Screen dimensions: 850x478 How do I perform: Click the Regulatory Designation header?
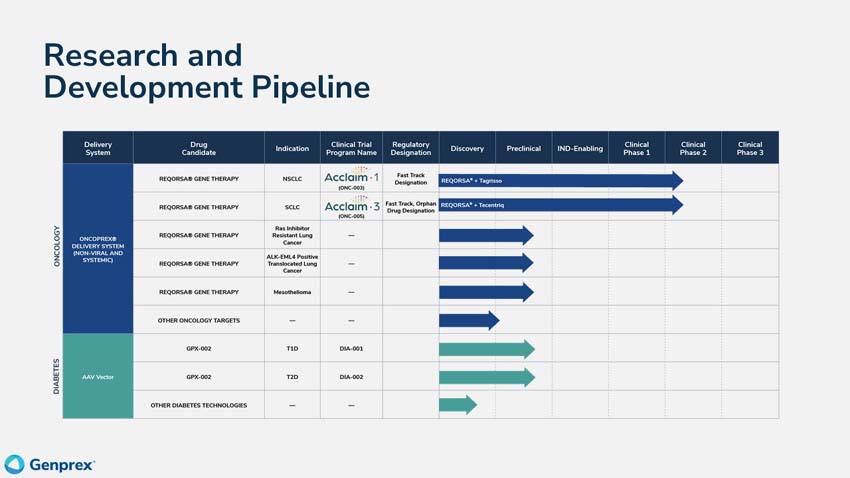pos(410,148)
